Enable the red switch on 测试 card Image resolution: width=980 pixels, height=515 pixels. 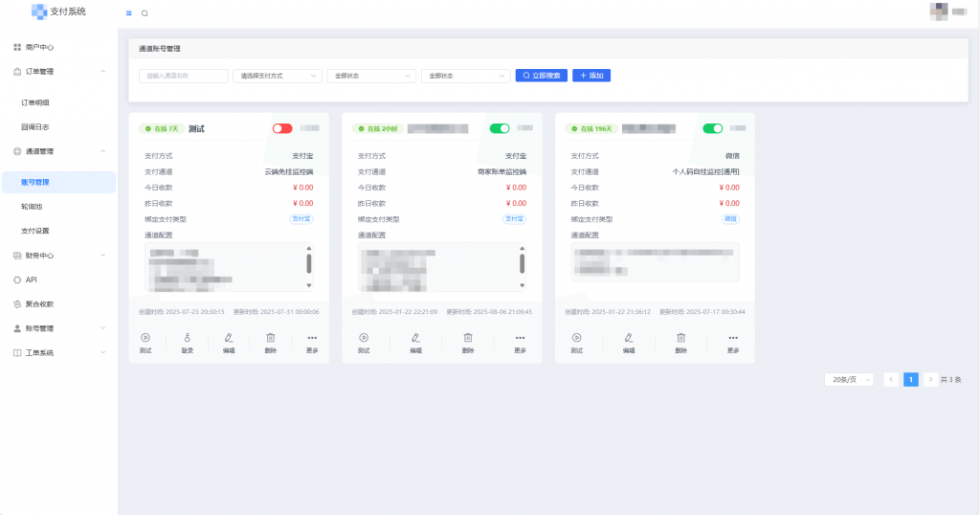click(282, 128)
